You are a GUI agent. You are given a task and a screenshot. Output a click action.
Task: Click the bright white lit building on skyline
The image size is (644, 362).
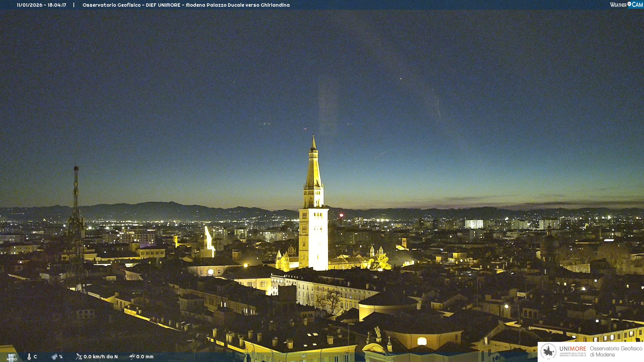474,224
